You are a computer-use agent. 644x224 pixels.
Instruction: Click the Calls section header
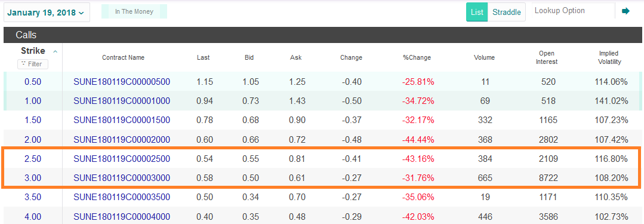tap(323, 35)
